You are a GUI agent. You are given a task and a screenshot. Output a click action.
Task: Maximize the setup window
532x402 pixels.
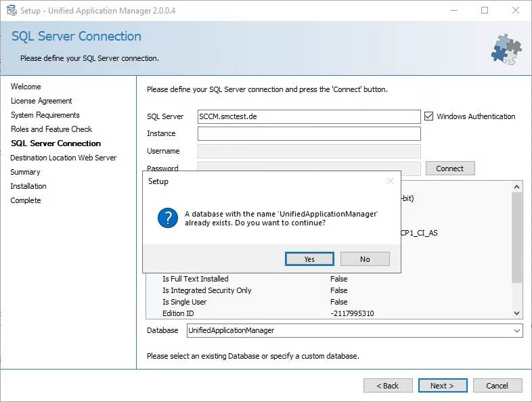[x=485, y=11]
